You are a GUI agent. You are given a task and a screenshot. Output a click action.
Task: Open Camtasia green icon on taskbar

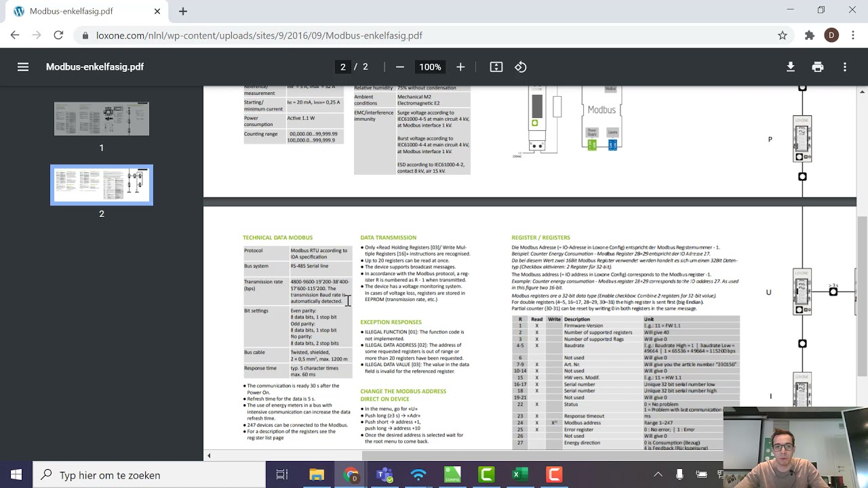point(486,474)
